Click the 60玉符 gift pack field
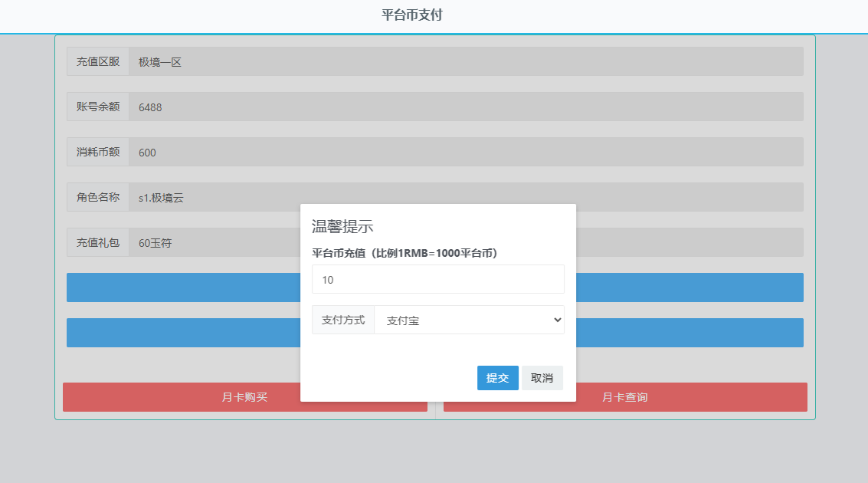The image size is (868, 483). click(x=215, y=243)
